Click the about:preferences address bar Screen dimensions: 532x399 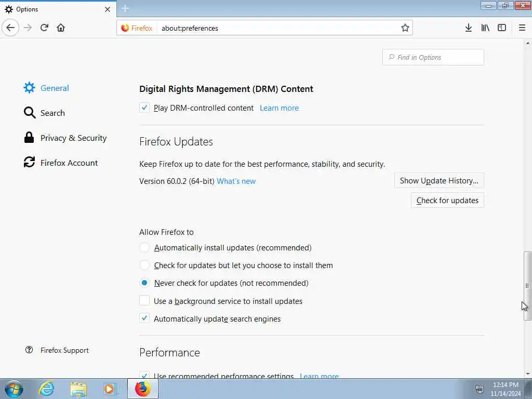tap(278, 28)
